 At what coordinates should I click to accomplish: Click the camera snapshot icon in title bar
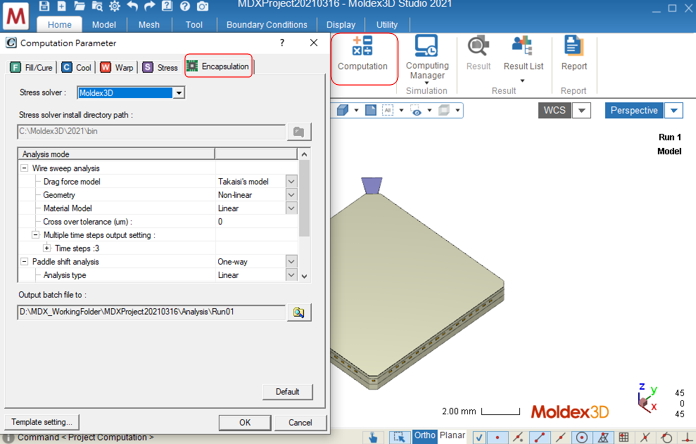coord(201,6)
